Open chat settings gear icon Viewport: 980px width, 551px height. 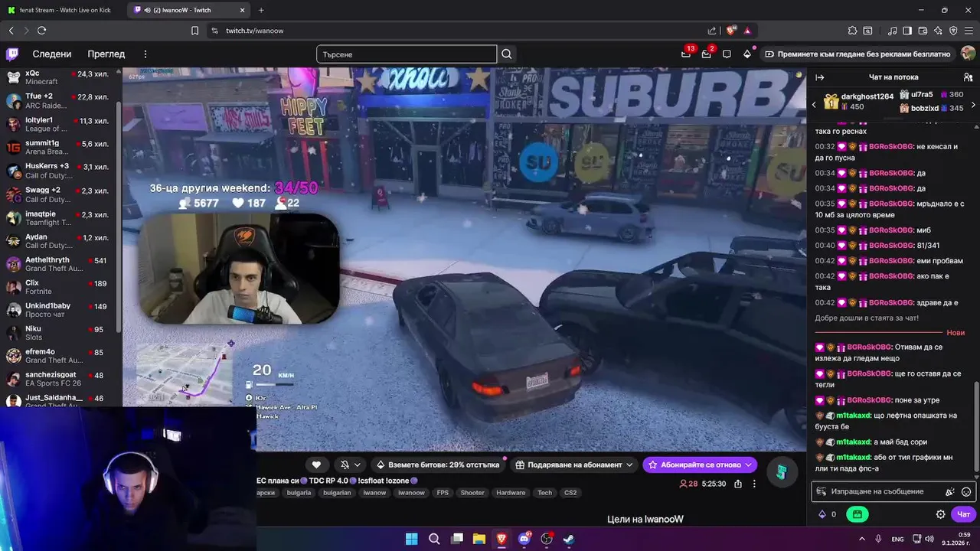click(940, 514)
